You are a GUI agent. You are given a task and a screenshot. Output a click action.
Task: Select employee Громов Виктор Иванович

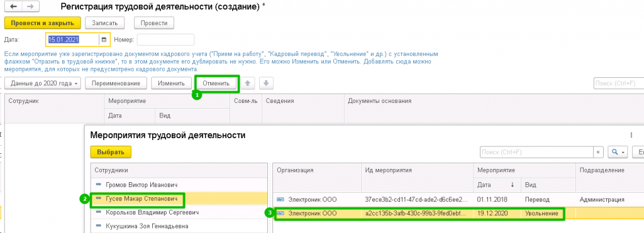[x=179, y=185]
